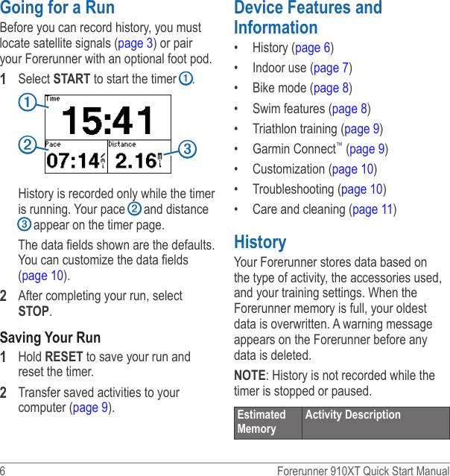Viewport: 450px width, 476px height.
Task: Click "Triathlon training" bullet text
Action: [295, 129]
